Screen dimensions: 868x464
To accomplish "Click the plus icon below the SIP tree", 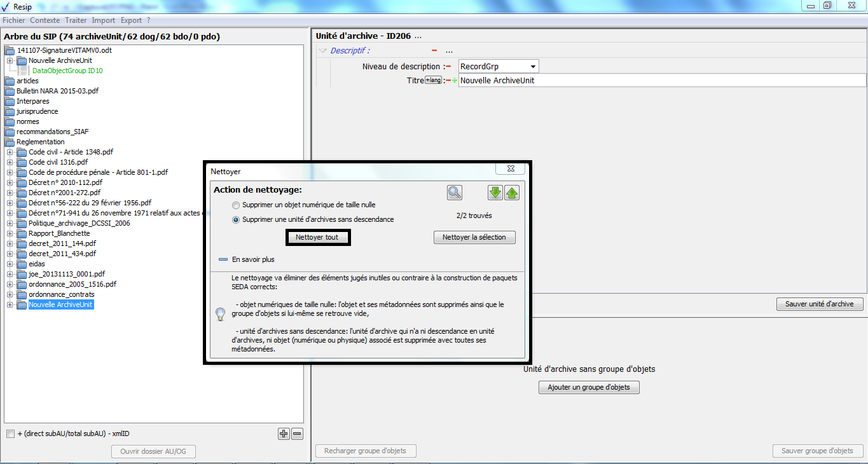I will pos(284,434).
